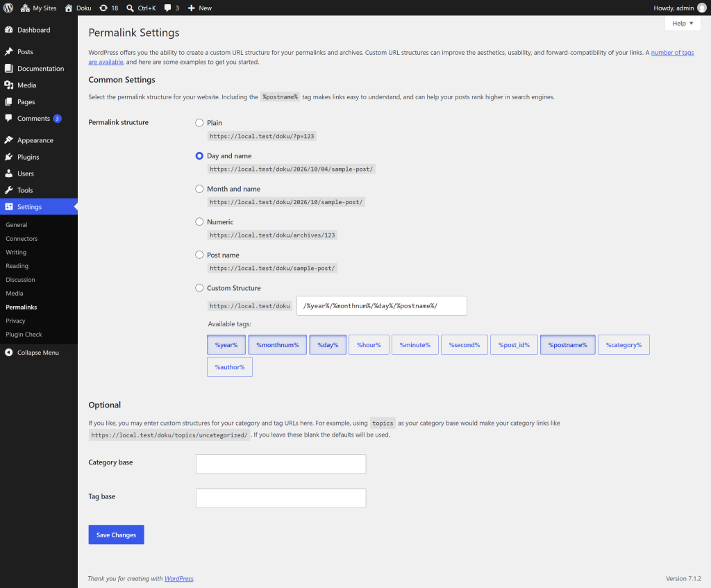
Task: Click the Settings sliders icon
Action: [8, 207]
